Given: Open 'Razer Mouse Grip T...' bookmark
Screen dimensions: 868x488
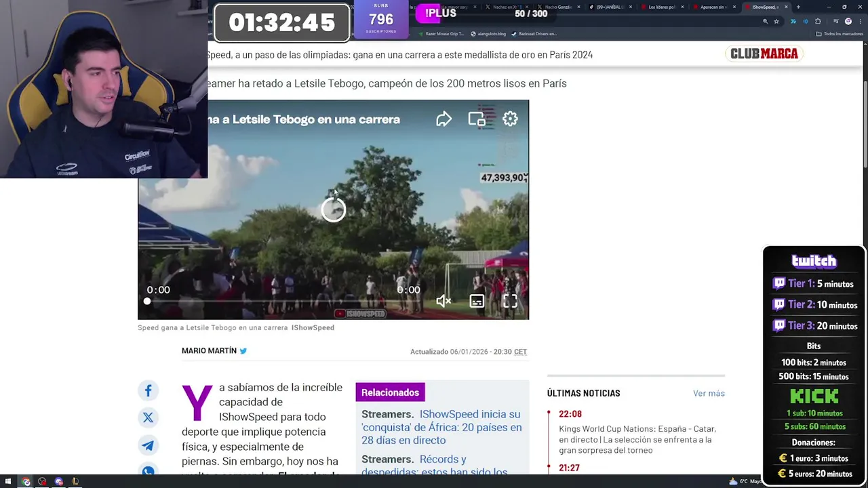Looking at the screenshot, I should [x=441, y=33].
